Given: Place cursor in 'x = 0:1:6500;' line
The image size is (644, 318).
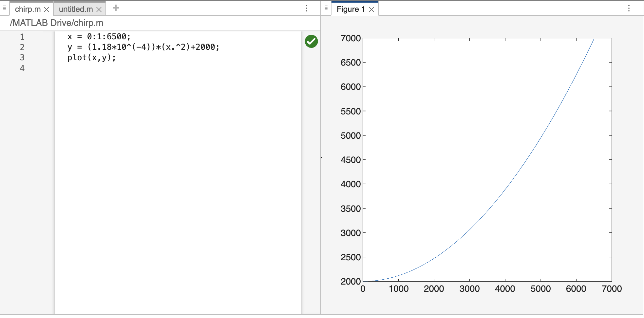Looking at the screenshot, I should pyautogui.click(x=99, y=37).
